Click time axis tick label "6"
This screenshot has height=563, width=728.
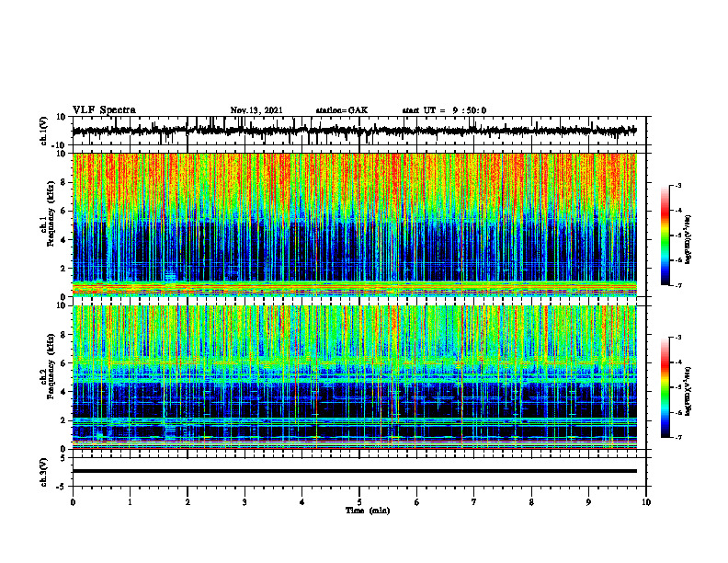tap(417, 502)
